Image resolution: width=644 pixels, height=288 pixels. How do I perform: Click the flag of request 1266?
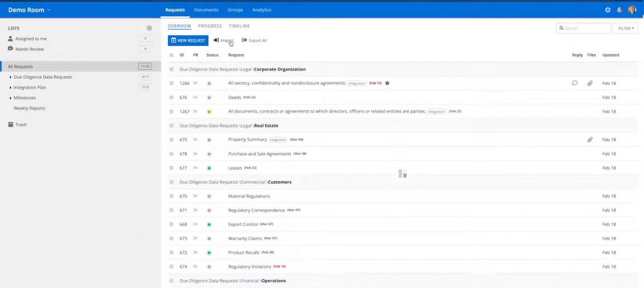click(x=196, y=83)
